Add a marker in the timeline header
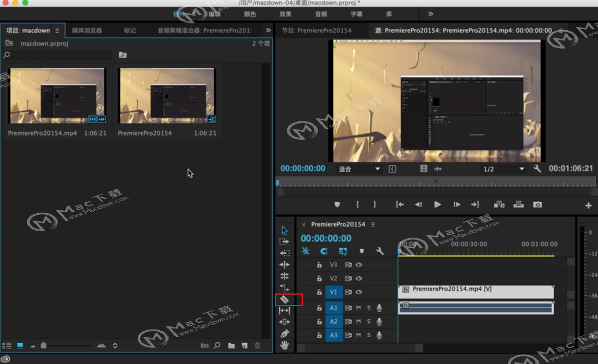The height and width of the screenshot is (364, 598). pyautogui.click(x=361, y=251)
